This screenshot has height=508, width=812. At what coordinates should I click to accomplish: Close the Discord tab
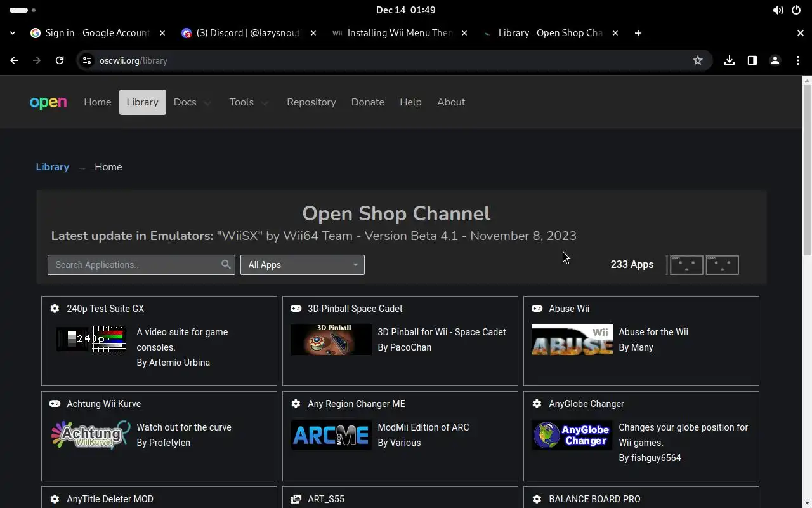[313, 33]
